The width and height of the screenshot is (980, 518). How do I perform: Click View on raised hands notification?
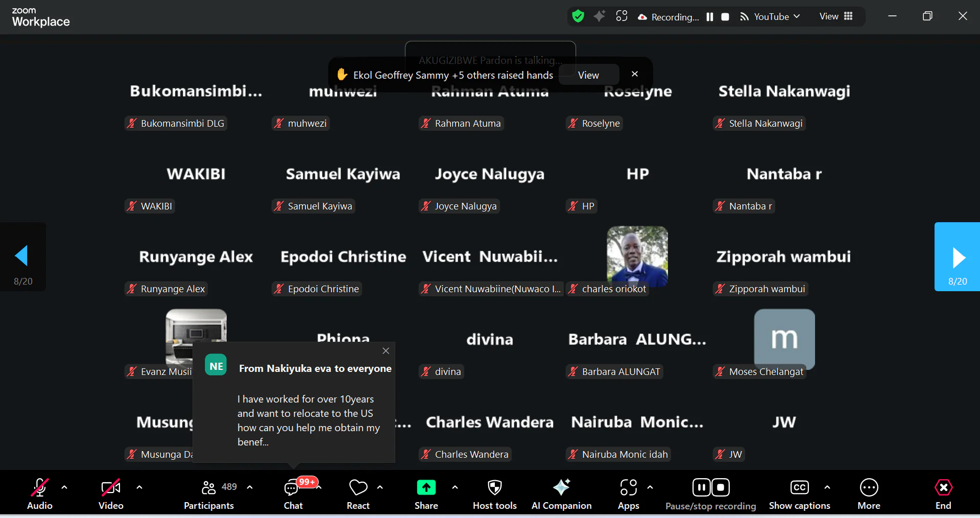pyautogui.click(x=588, y=75)
